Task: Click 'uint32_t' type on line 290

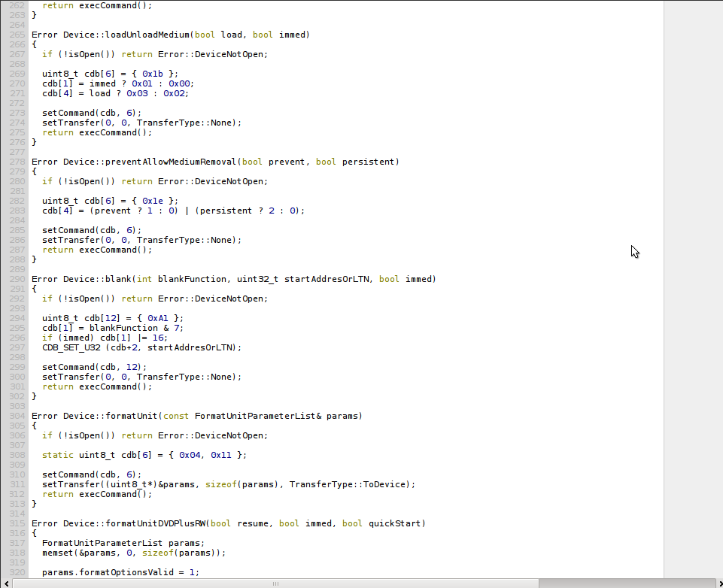Action: click(258, 279)
